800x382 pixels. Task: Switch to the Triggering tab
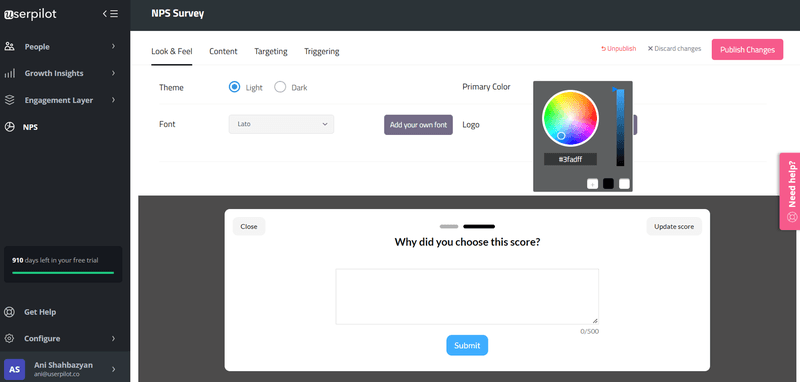321,52
